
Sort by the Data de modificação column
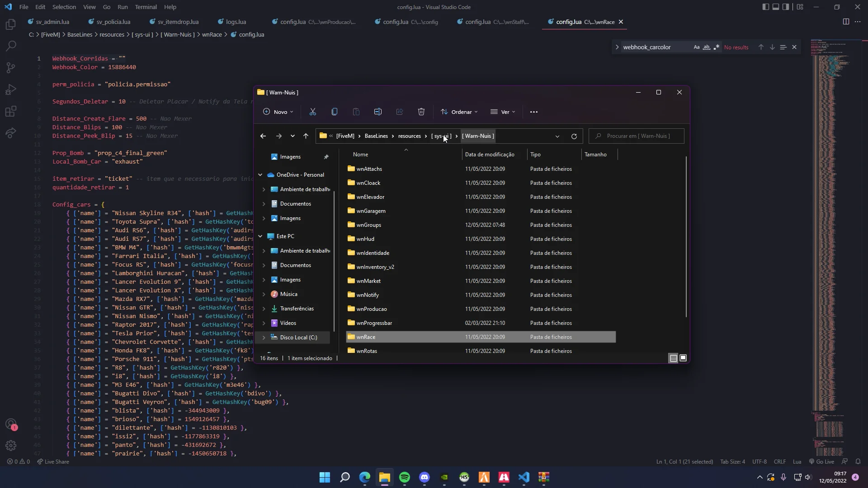[490, 155]
